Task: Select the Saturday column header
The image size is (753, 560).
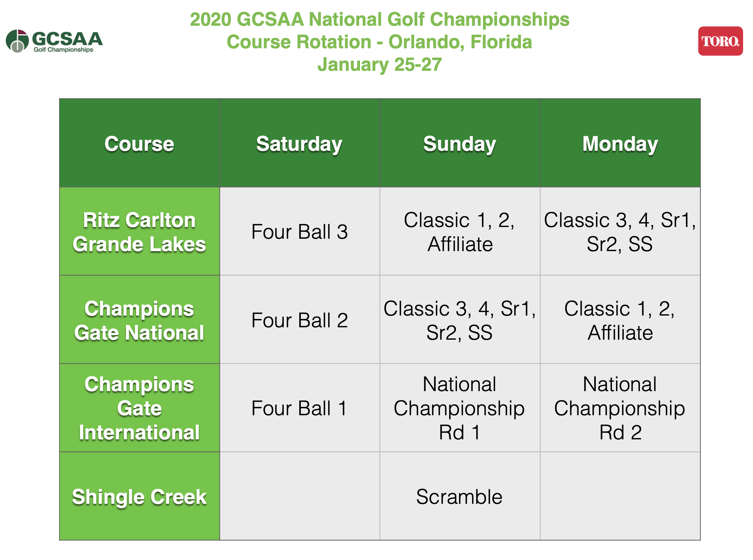Action: point(299,144)
